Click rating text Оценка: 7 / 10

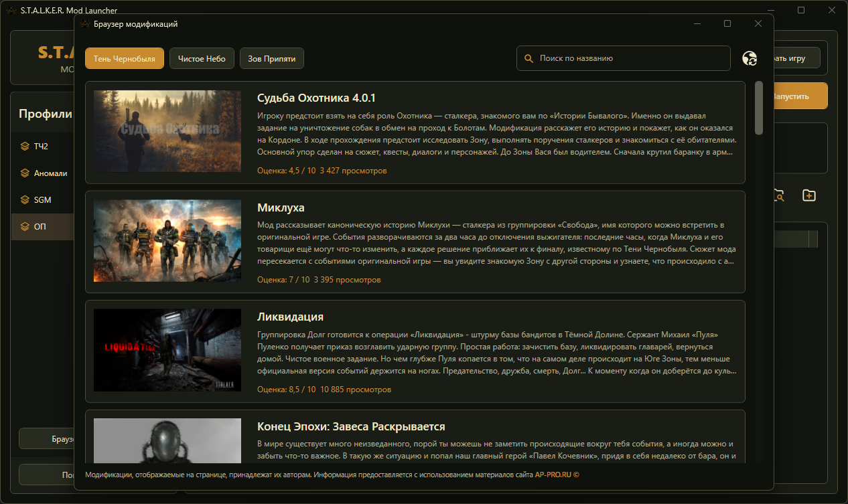pos(283,280)
